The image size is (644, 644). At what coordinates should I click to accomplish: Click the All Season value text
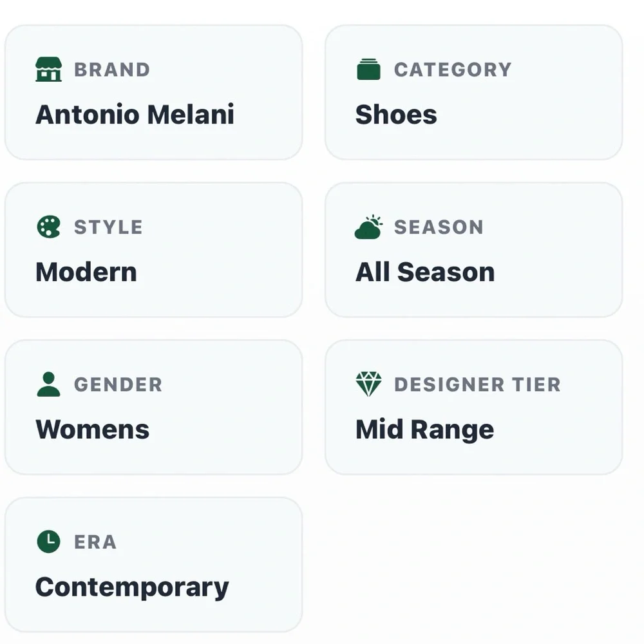(x=425, y=272)
